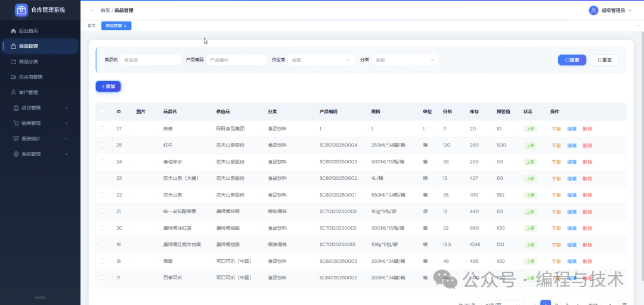This screenshot has width=644, height=305.
Task: Click the 搜索 search button
Action: click(572, 60)
